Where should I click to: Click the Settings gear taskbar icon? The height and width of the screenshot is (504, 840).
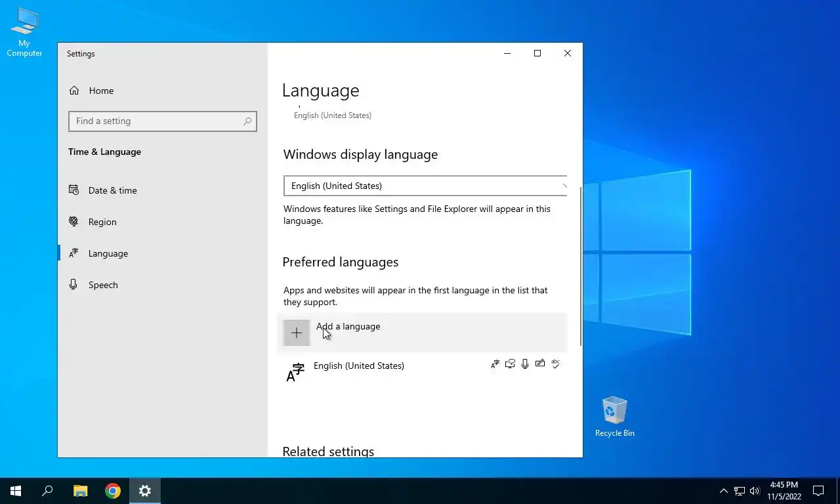click(145, 491)
